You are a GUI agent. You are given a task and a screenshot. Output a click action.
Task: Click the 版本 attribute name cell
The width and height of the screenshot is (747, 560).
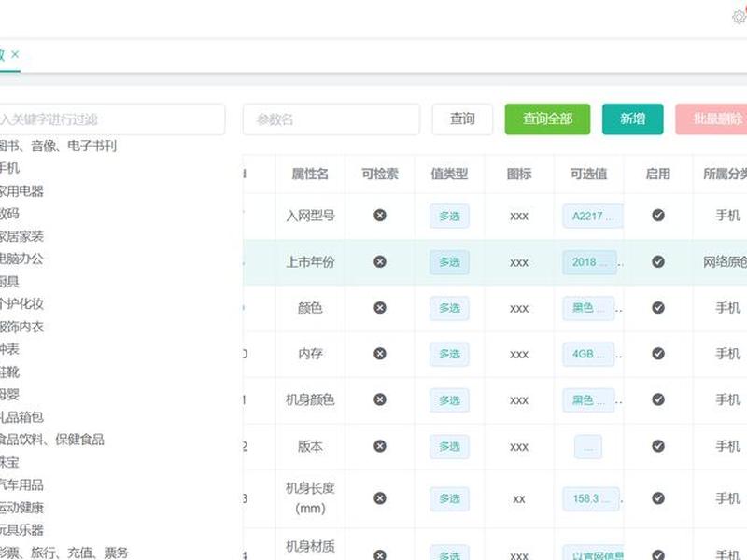click(310, 447)
